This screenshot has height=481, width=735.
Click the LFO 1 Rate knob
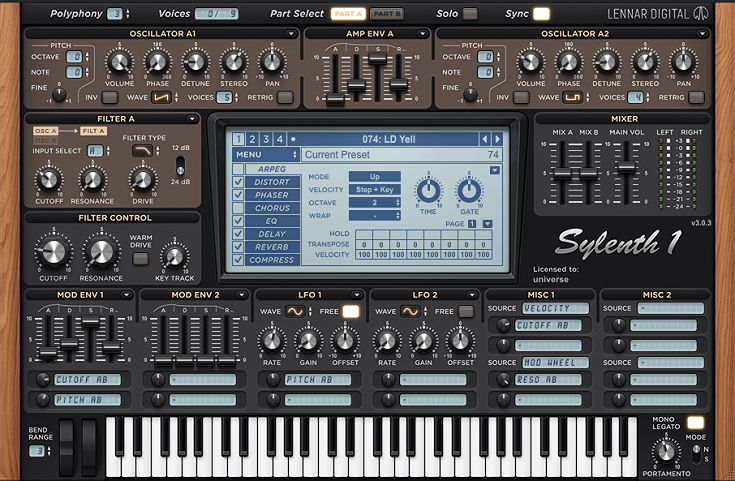click(272, 341)
